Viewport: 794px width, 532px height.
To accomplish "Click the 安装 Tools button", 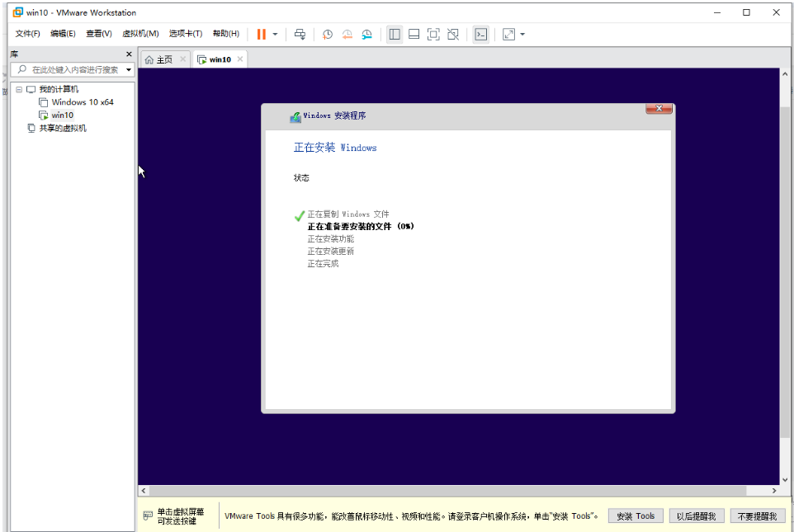I will 636,516.
